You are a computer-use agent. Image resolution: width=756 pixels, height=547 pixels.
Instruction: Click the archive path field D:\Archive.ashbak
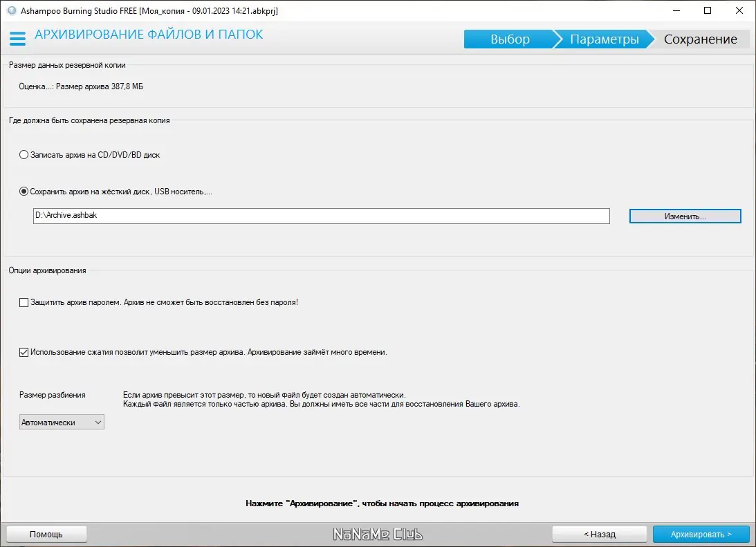tap(322, 216)
